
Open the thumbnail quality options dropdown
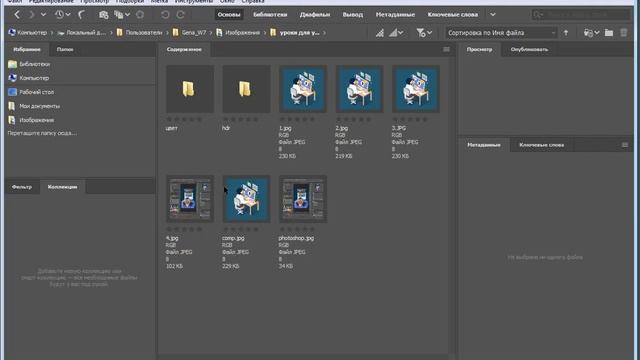pyautogui.click(x=396, y=33)
